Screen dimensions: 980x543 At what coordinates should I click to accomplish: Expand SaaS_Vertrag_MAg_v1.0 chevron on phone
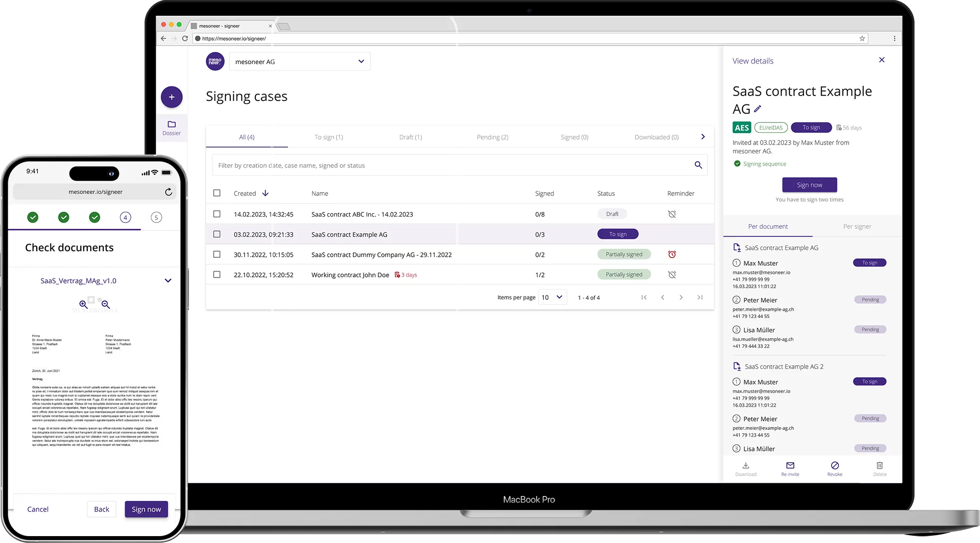[x=168, y=281]
